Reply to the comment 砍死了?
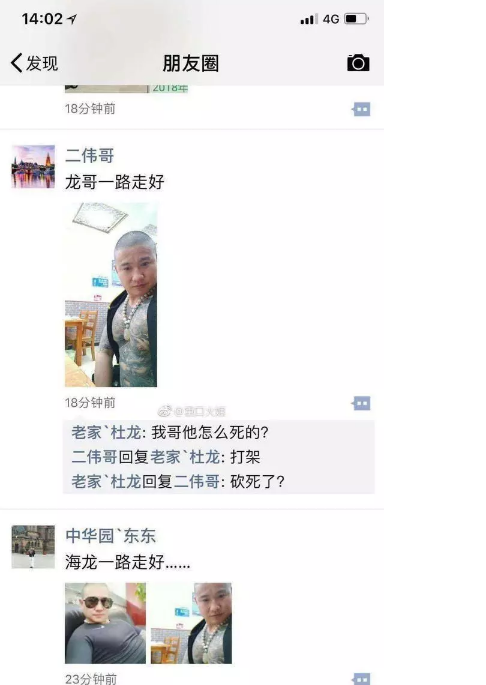This screenshot has height=685, width=486. (257, 481)
